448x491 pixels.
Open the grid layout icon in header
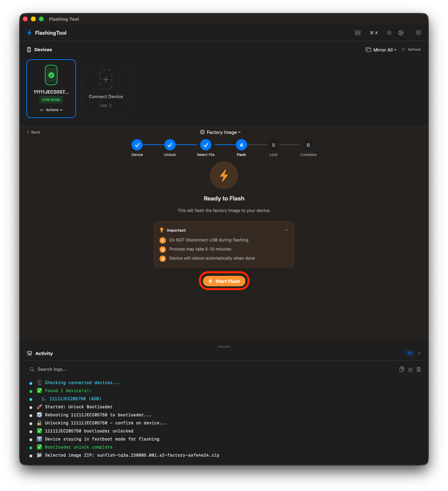pyautogui.click(x=358, y=33)
